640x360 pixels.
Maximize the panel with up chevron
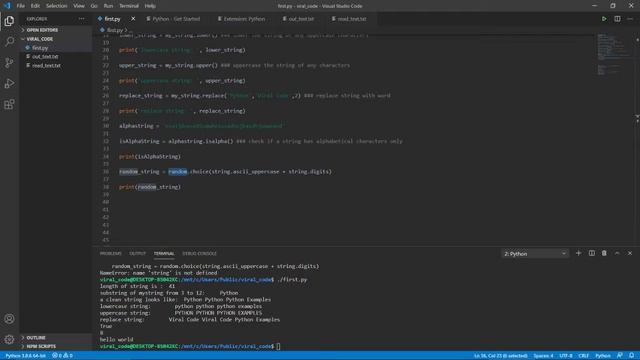click(x=617, y=253)
